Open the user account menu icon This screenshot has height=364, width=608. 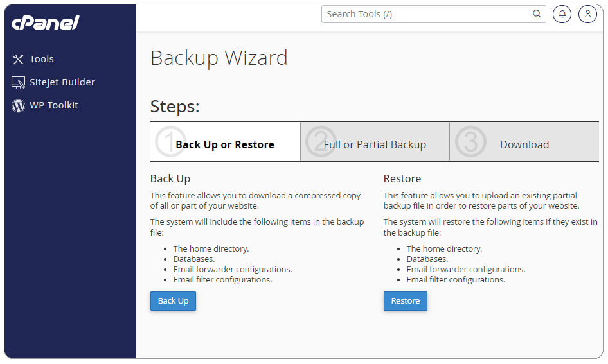click(587, 14)
